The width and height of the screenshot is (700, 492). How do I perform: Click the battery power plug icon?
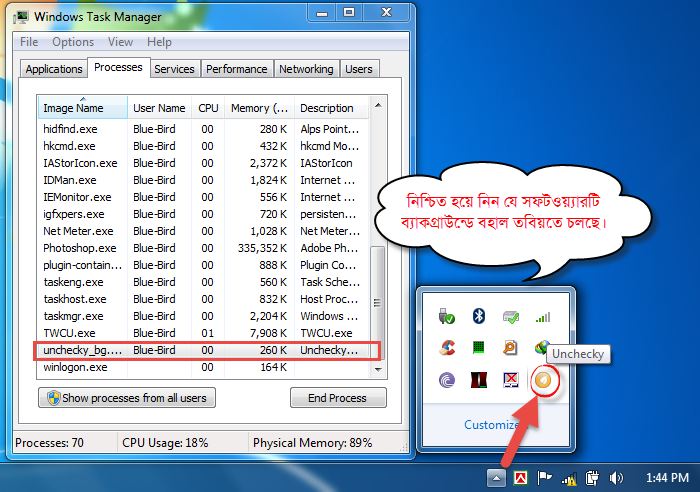click(x=592, y=478)
